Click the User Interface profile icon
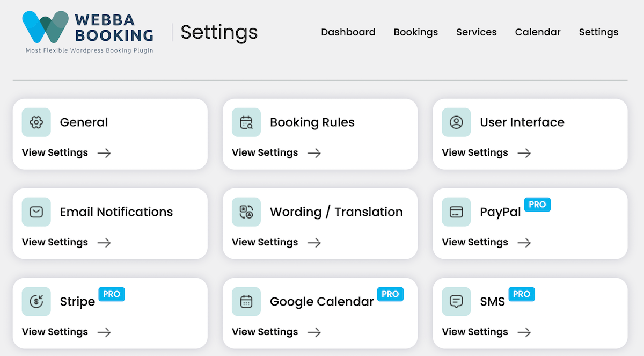This screenshot has width=644, height=356. tap(456, 122)
